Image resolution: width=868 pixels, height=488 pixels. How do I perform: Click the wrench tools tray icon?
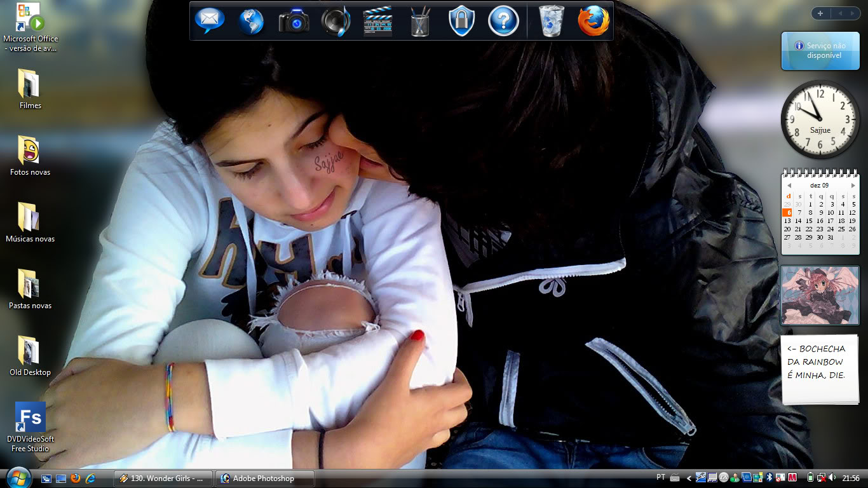700,477
